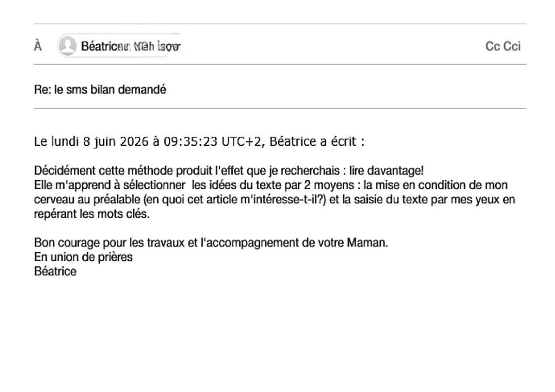
Task: Click the À recipient label
Action: point(38,46)
